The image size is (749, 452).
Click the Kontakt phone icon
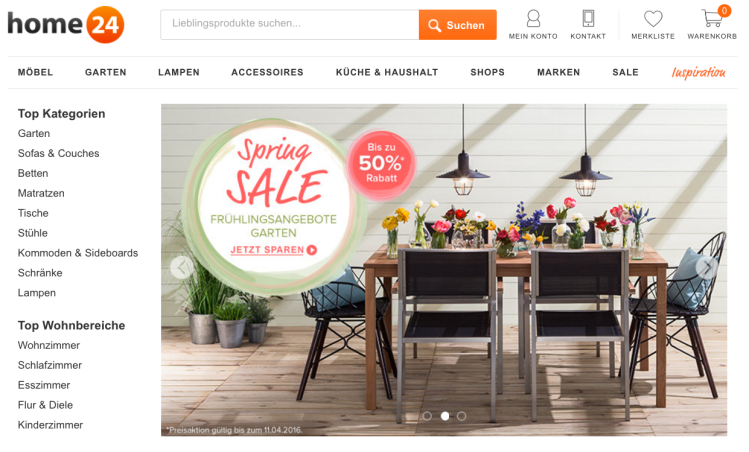pos(588,19)
